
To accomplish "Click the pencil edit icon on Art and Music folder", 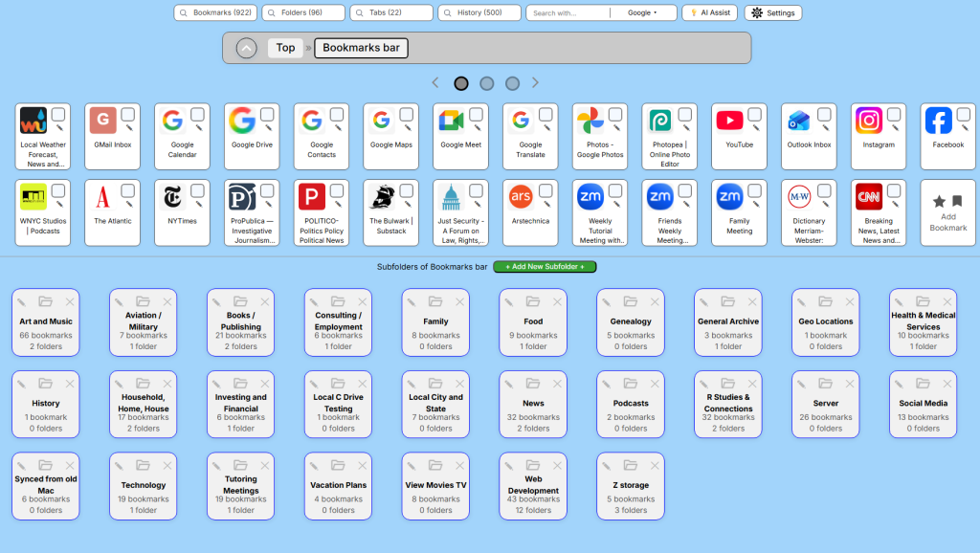I will click(22, 301).
